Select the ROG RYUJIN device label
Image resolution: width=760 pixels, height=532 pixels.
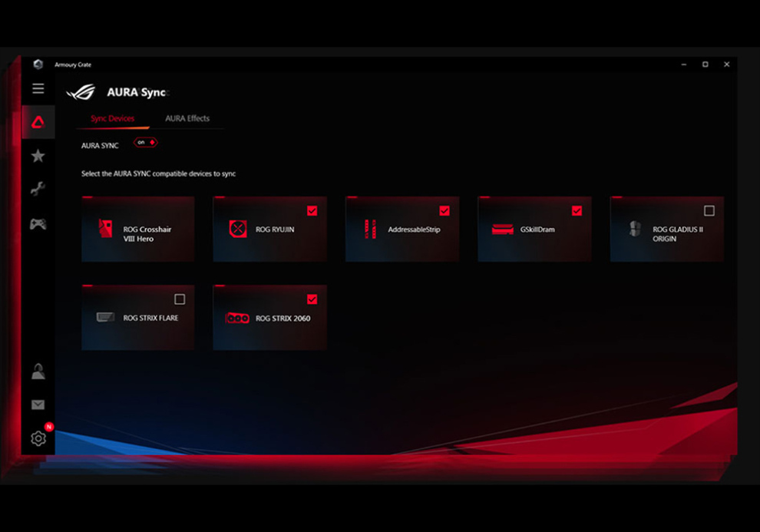tap(275, 230)
